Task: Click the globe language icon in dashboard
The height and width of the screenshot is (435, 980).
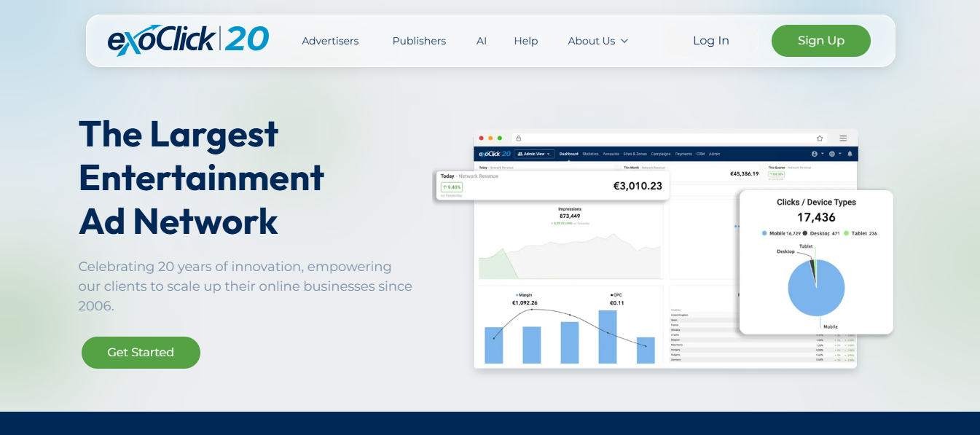Action: (x=832, y=154)
